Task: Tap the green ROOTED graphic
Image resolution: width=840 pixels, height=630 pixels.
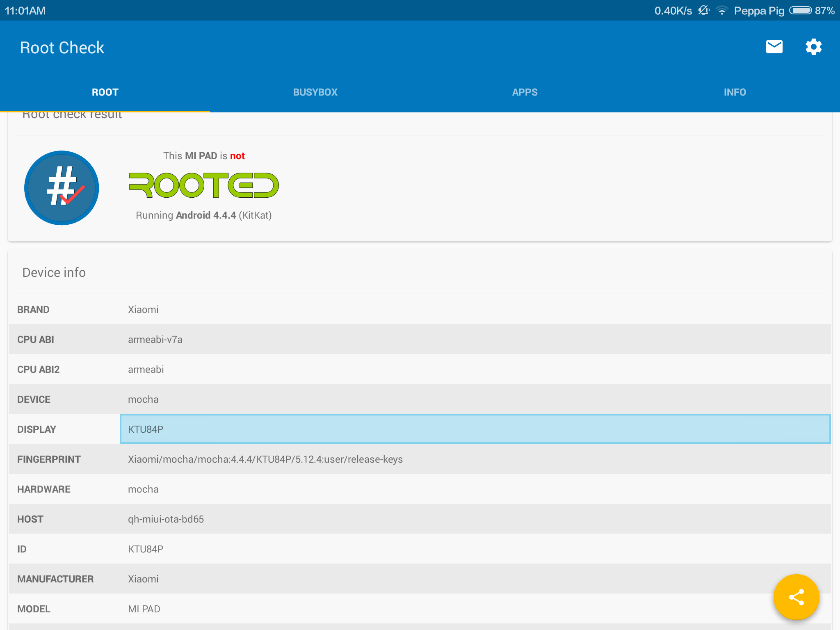Action: pyautogui.click(x=204, y=185)
